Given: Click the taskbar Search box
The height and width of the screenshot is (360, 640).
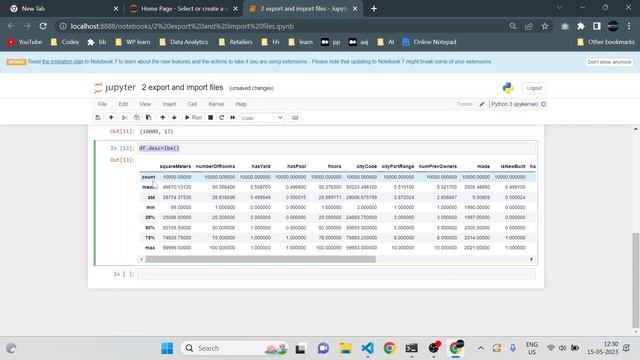Looking at the screenshot, I should pyautogui.click(x=234, y=348).
